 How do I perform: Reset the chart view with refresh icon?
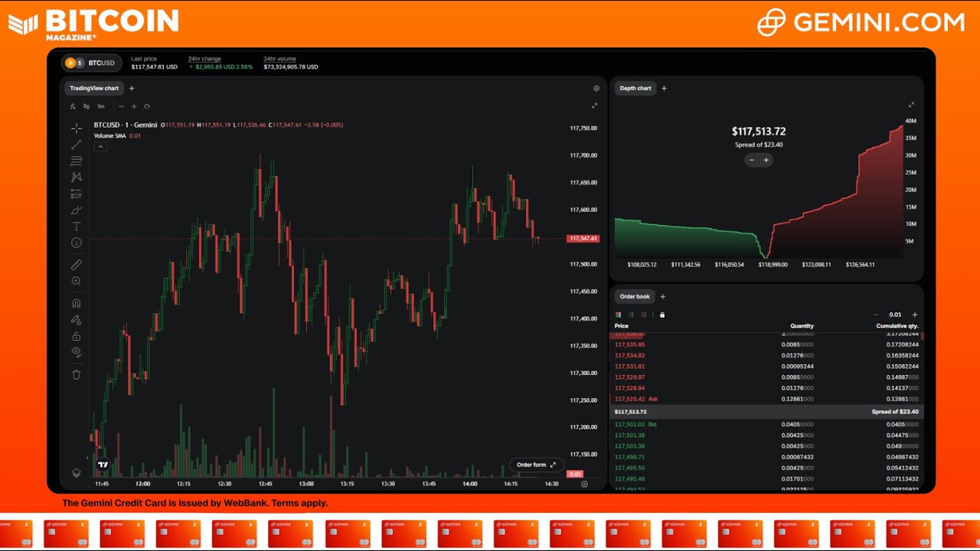[x=147, y=106]
